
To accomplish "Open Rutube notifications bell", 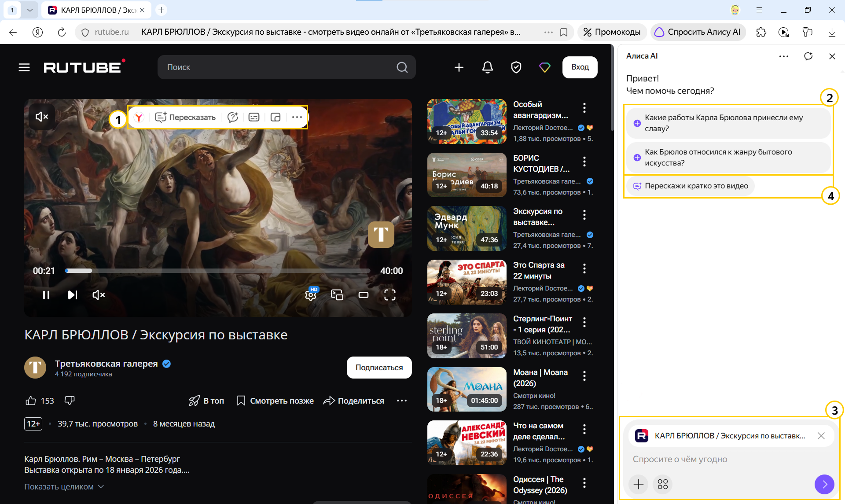I will click(488, 67).
